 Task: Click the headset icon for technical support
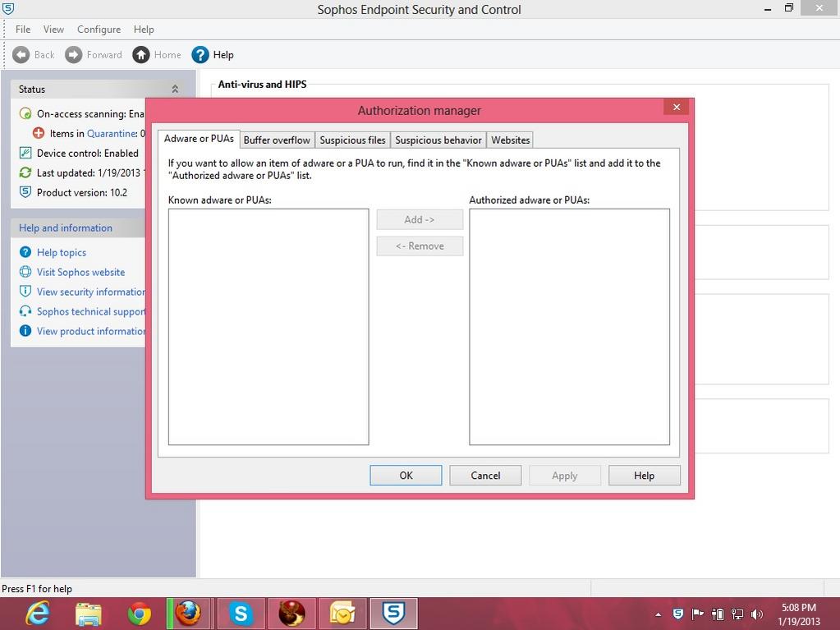point(25,310)
